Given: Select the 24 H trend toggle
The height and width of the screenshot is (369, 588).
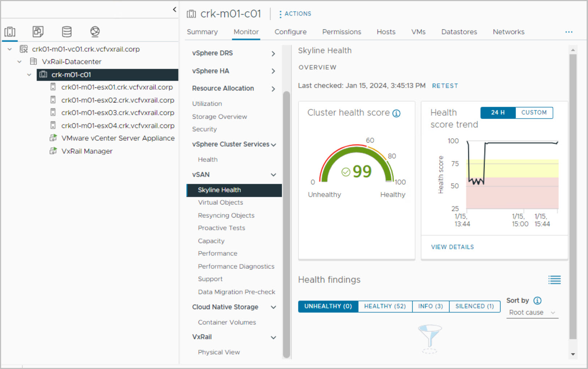Looking at the screenshot, I should point(498,113).
